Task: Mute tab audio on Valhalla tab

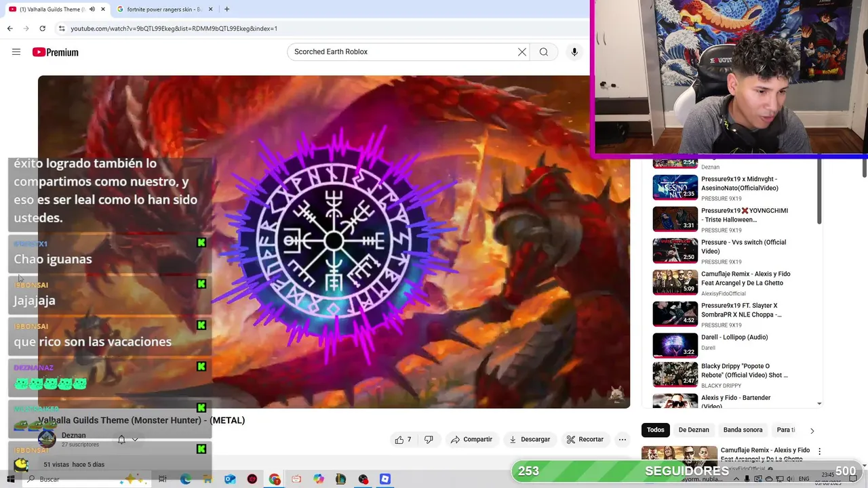Action: pyautogui.click(x=92, y=9)
